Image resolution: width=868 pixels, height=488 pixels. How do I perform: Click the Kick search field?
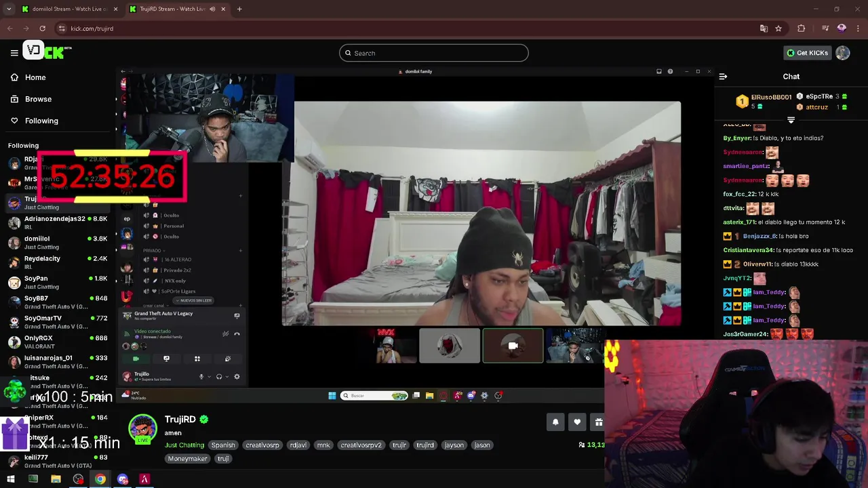434,53
